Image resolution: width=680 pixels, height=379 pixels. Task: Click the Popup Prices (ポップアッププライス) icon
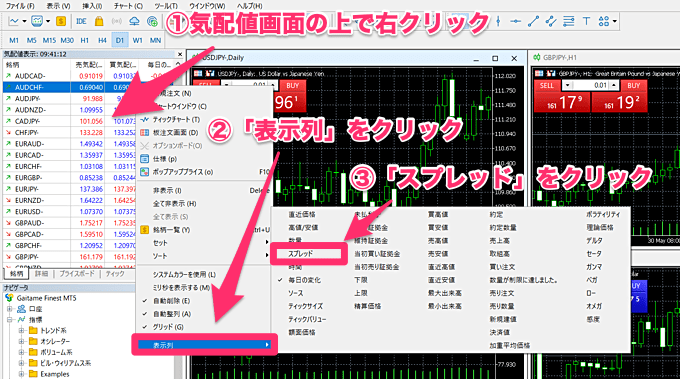click(x=145, y=172)
